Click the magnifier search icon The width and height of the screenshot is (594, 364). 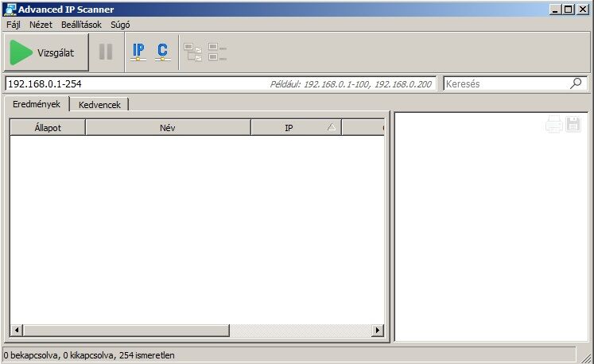(x=576, y=83)
